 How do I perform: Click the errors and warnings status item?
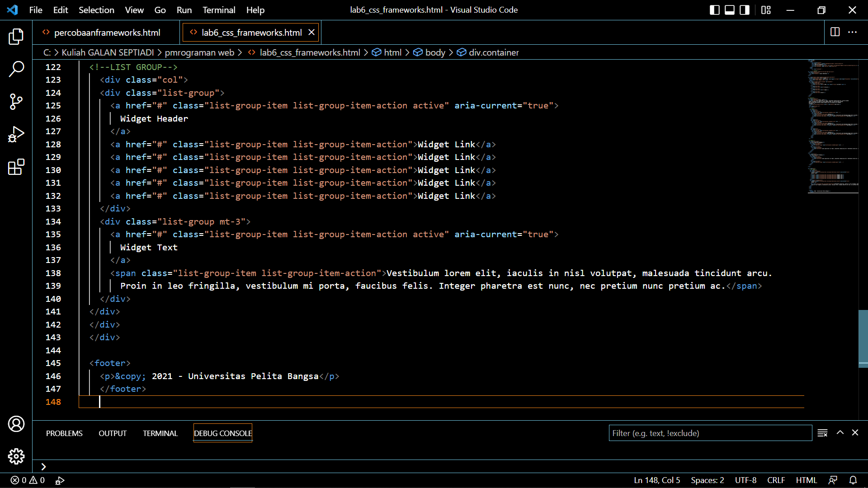pyautogui.click(x=26, y=480)
